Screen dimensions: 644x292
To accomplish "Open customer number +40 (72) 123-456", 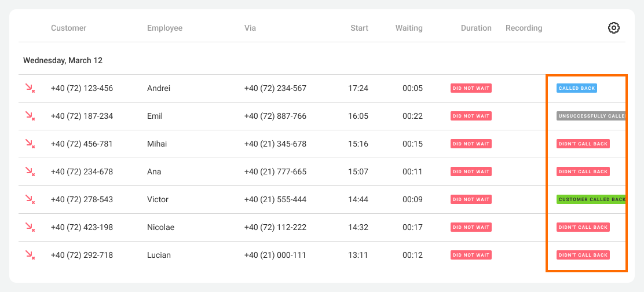I will [x=82, y=88].
